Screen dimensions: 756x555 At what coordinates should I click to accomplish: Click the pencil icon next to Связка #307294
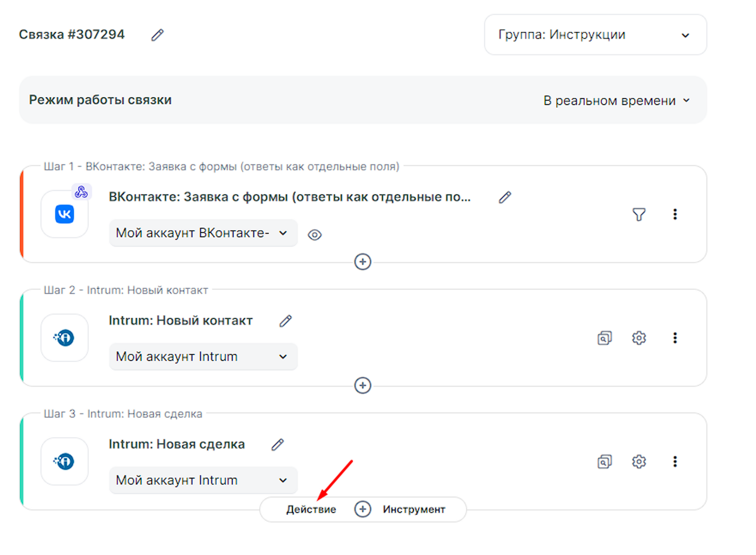click(x=157, y=35)
